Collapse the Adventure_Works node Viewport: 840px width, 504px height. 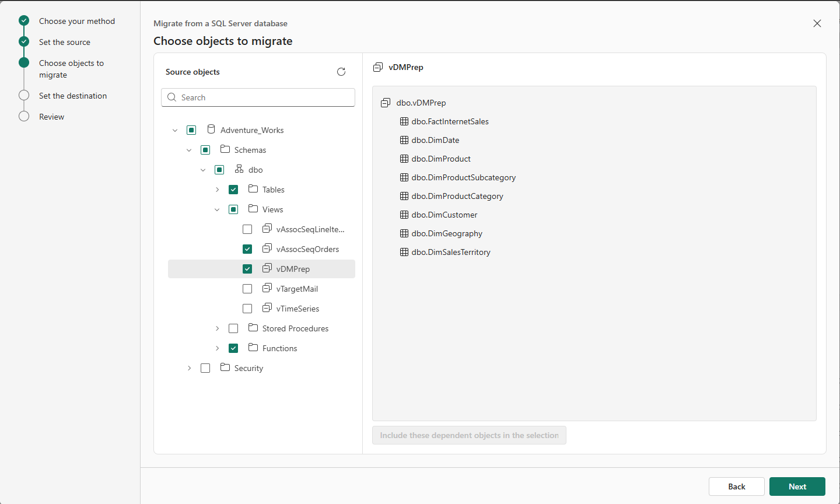(x=175, y=130)
